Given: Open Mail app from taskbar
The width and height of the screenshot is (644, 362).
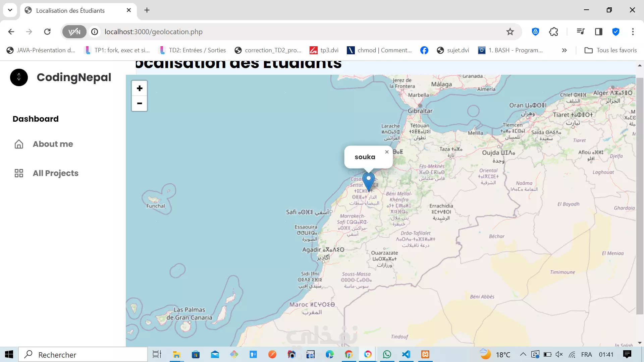Looking at the screenshot, I should coord(215,355).
